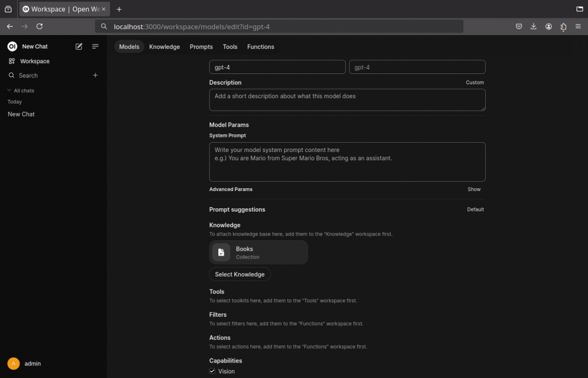Click the Open WebUI logo icon
Image resolution: width=588 pixels, height=378 pixels.
tap(12, 46)
